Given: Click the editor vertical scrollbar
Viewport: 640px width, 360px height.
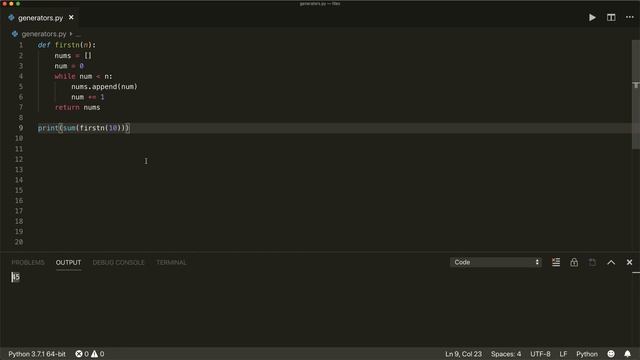Looking at the screenshot, I should (x=636, y=94).
